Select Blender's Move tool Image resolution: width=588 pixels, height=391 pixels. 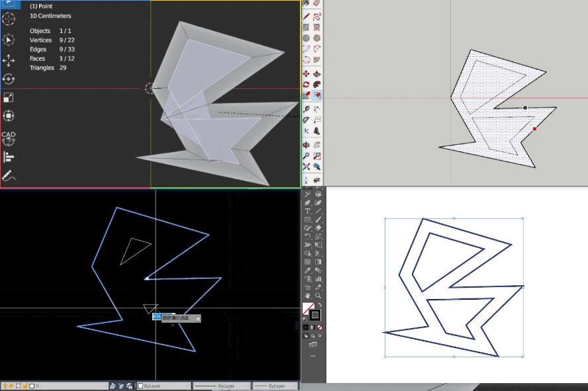pyautogui.click(x=8, y=60)
